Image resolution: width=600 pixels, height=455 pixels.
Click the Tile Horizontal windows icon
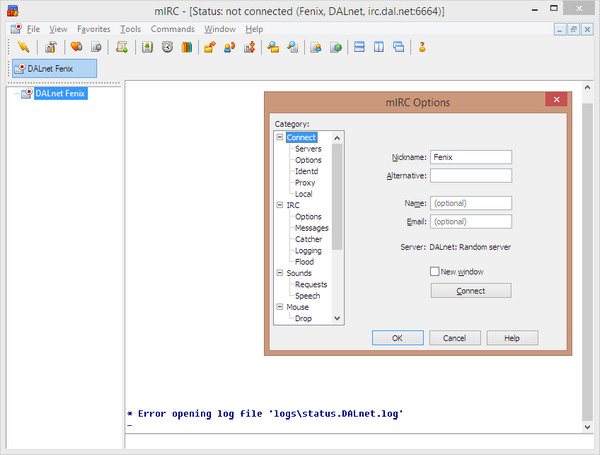(x=360, y=47)
